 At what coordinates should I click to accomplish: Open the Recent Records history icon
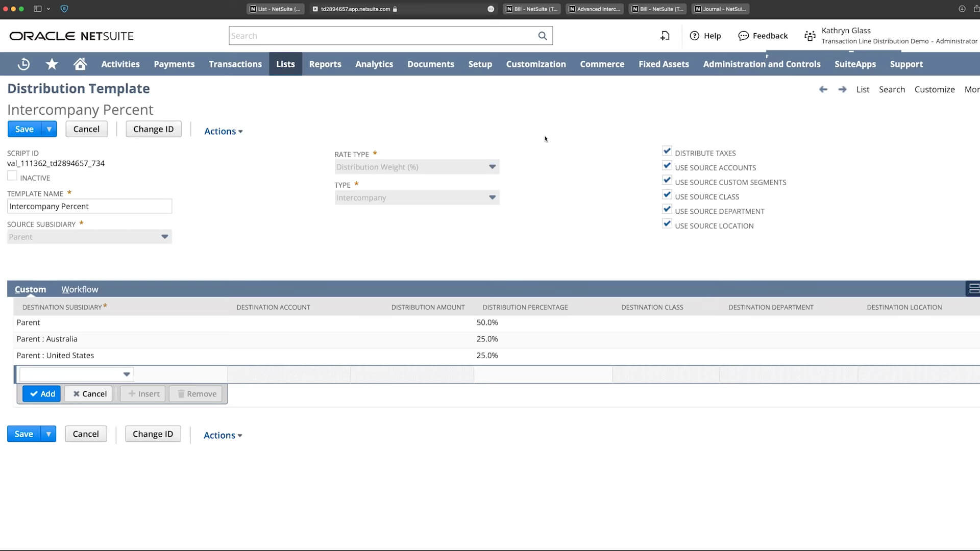(x=23, y=64)
